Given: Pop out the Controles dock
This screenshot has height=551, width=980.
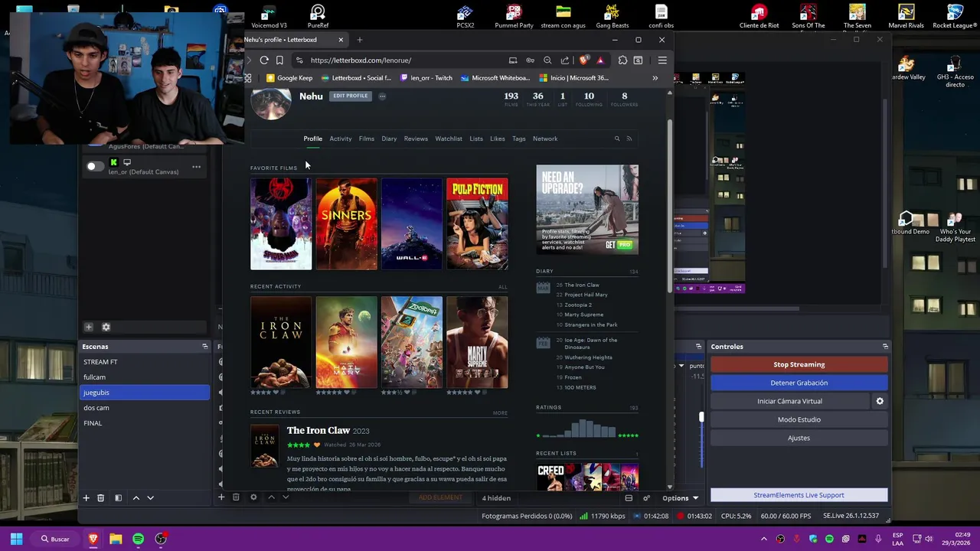Looking at the screenshot, I should (885, 347).
